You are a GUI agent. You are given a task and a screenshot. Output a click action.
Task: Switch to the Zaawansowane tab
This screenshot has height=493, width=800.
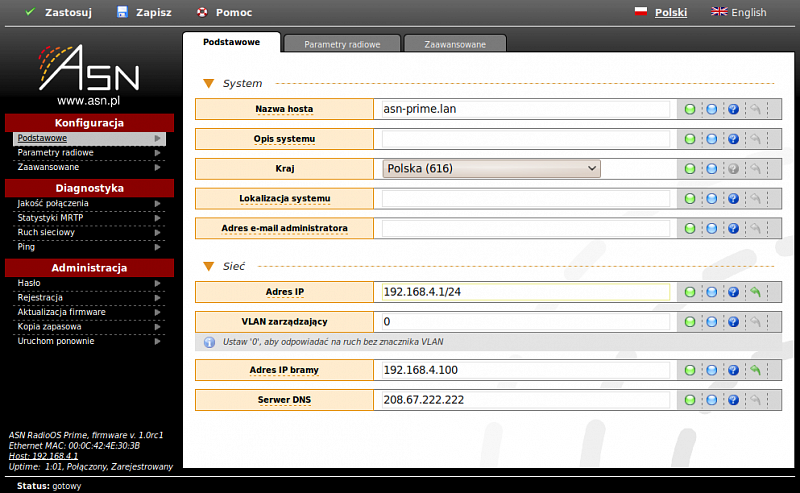455,44
